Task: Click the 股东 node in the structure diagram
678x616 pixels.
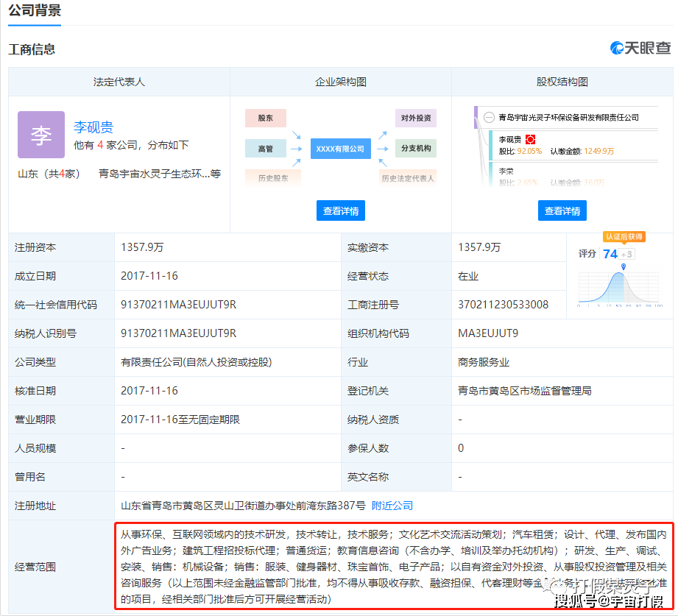Action: click(266, 118)
